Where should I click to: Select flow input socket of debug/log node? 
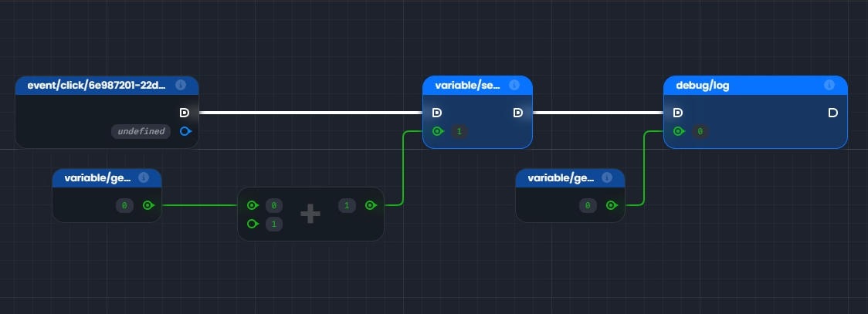677,113
